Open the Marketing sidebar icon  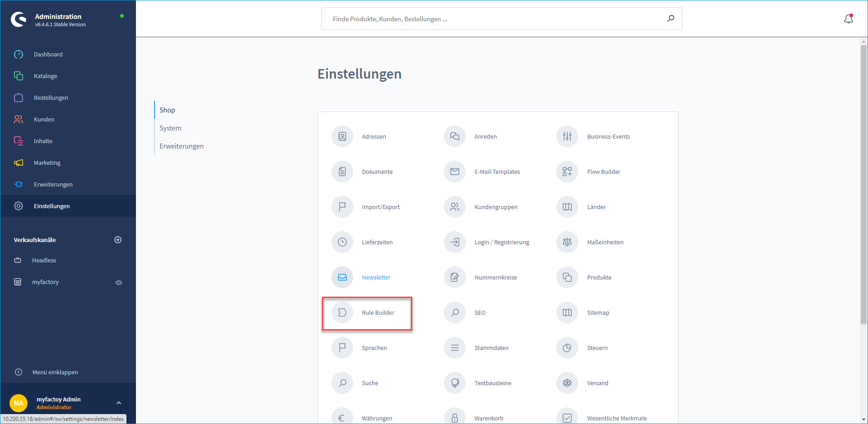point(18,163)
